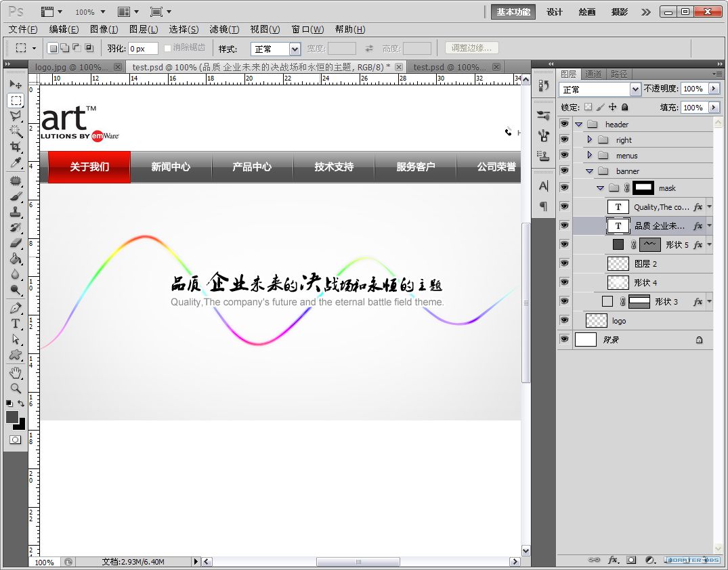This screenshot has width=728, height=570.
Task: Select the Clone Stamp tool
Action: coord(16,212)
